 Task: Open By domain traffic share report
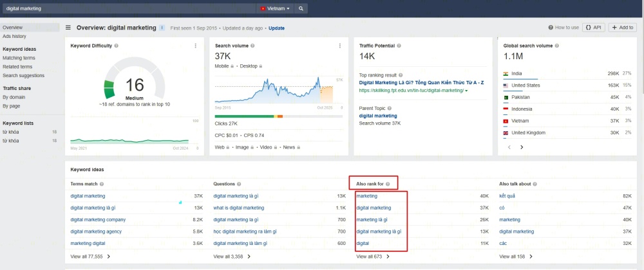point(14,97)
